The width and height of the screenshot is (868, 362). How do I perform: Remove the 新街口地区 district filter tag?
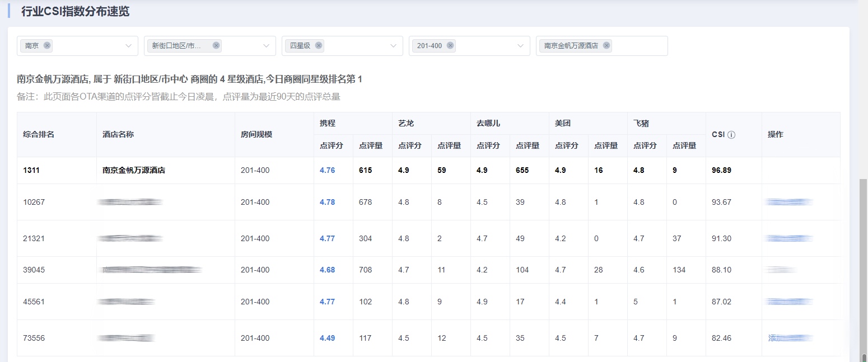coord(216,46)
